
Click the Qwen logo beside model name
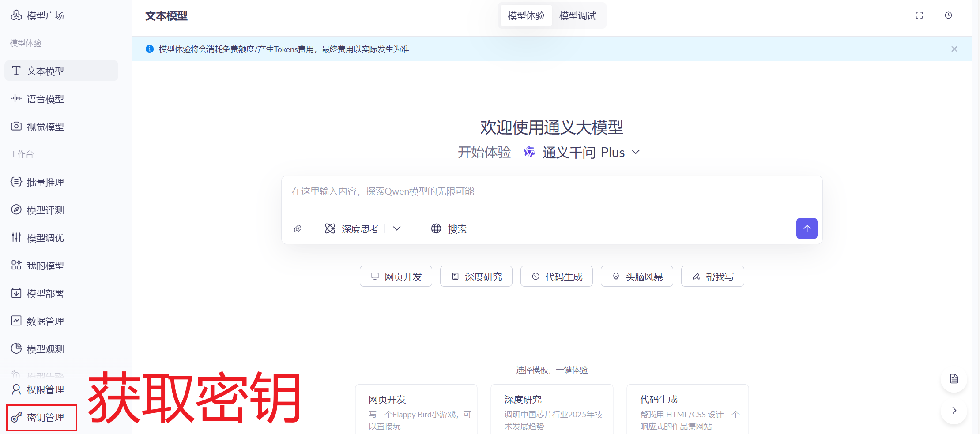pyautogui.click(x=529, y=152)
